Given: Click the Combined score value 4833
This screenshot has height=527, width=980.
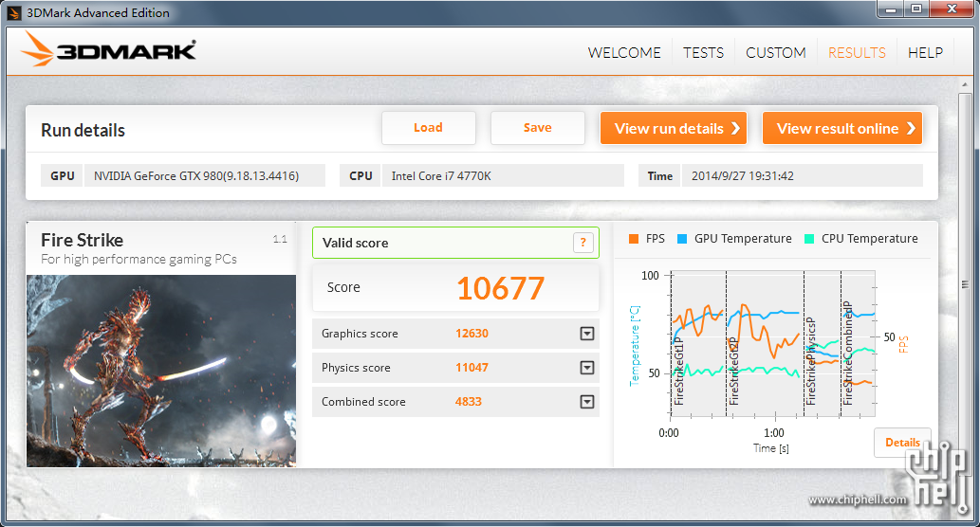Looking at the screenshot, I should click(x=468, y=402).
